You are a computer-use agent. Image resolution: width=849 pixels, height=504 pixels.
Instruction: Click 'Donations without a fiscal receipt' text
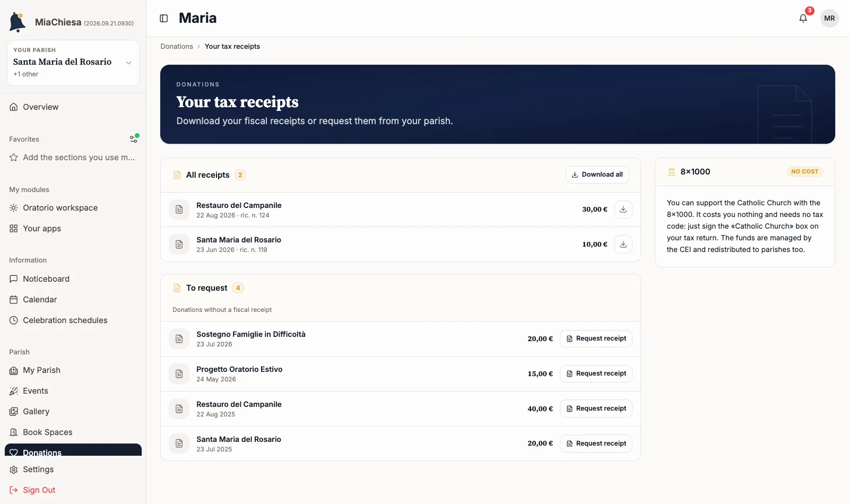coord(222,310)
